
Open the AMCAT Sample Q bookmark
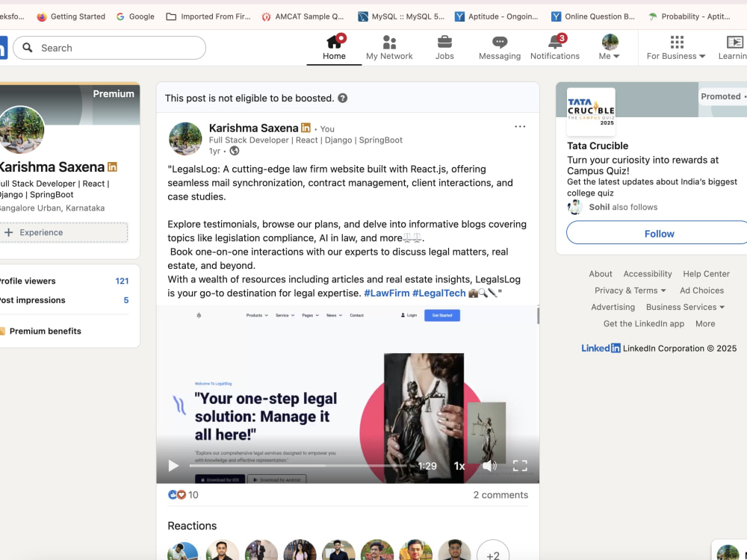pos(303,16)
